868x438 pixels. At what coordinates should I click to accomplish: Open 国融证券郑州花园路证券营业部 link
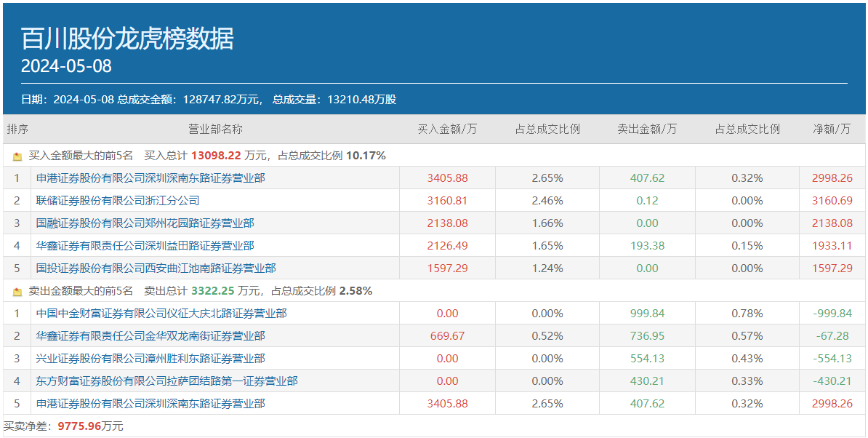pos(145,223)
